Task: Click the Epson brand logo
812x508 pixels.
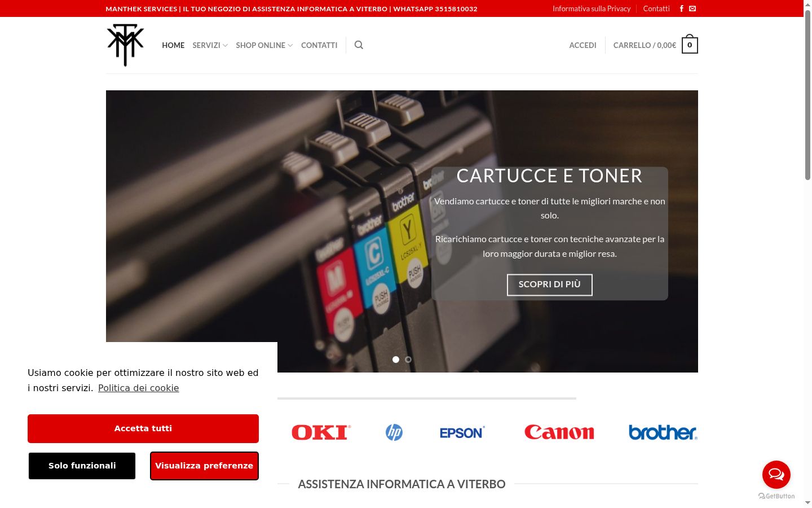Action: click(x=462, y=432)
